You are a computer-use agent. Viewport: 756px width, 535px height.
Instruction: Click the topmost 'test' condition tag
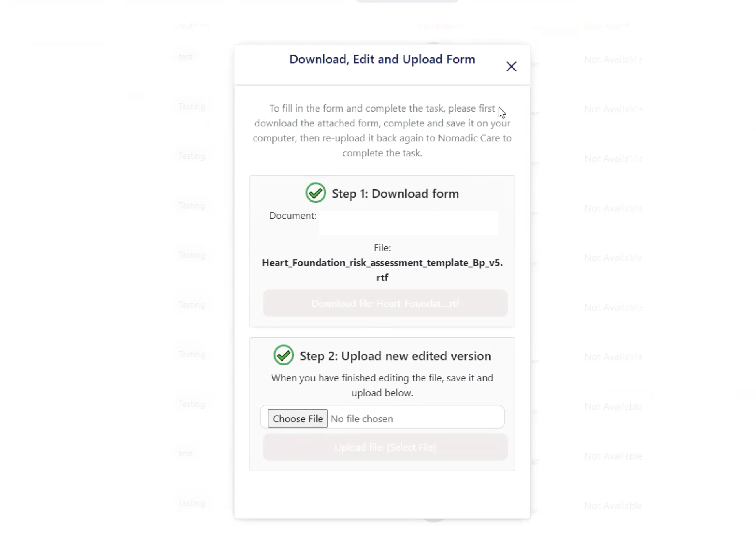pyautogui.click(x=186, y=57)
